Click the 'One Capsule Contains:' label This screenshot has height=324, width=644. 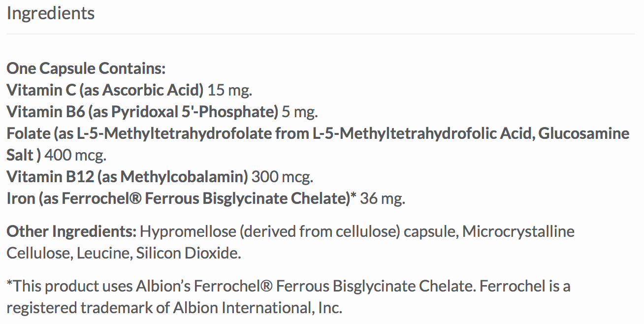[x=86, y=68]
